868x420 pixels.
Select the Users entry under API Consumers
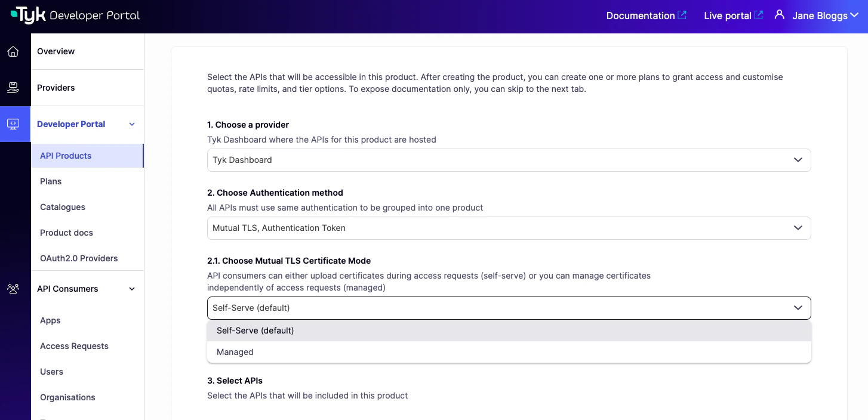(51, 372)
